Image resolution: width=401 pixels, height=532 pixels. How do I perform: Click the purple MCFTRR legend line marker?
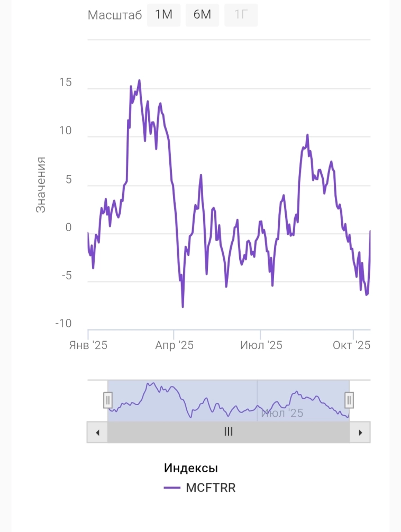coord(172,488)
